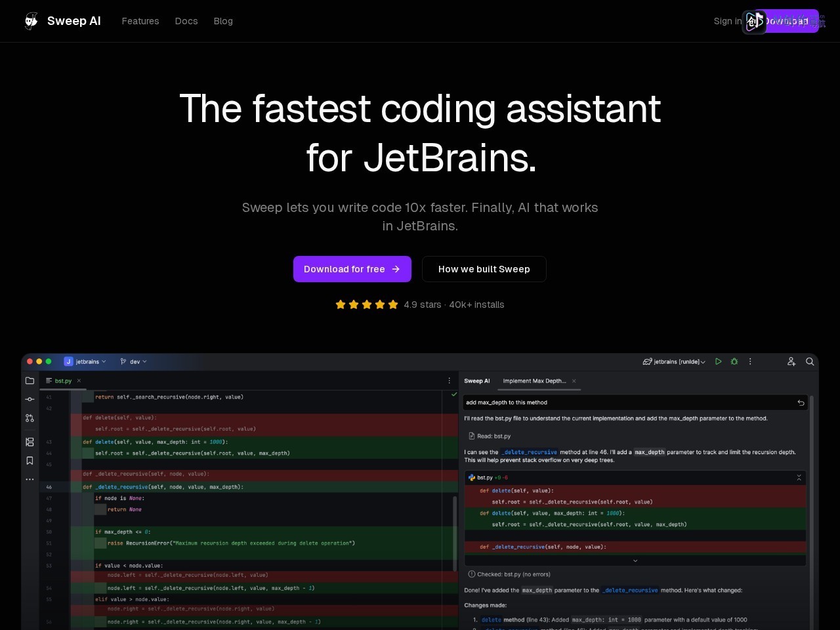Click the green Run icon
This screenshot has width=840, height=630.
tap(719, 362)
